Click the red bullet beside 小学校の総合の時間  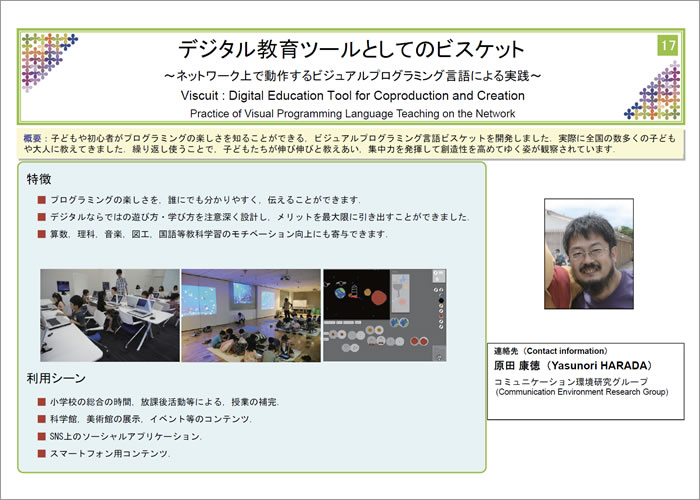[41, 402]
